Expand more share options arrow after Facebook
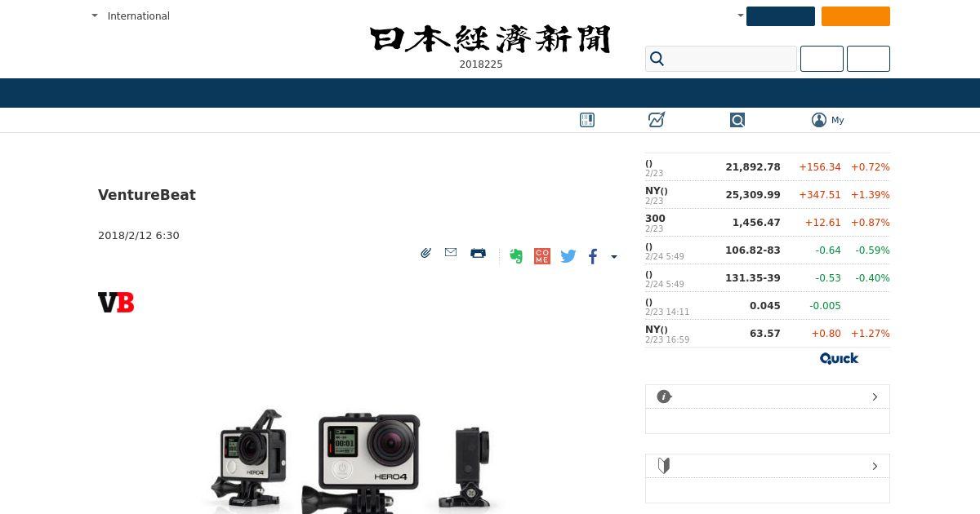The height and width of the screenshot is (514, 980). coord(614,257)
